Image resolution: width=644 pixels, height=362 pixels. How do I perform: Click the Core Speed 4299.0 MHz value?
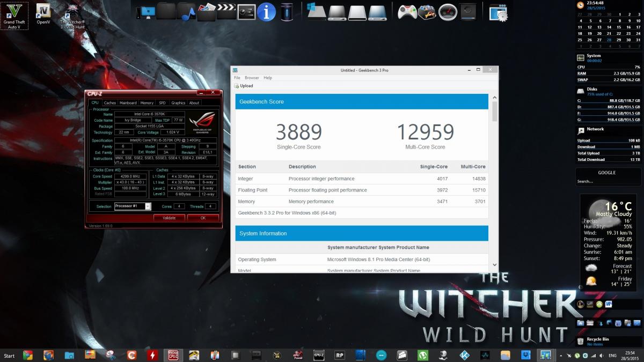[130, 176]
